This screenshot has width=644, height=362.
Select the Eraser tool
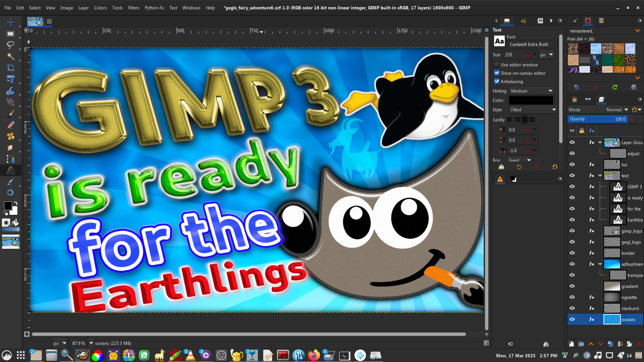11,125
